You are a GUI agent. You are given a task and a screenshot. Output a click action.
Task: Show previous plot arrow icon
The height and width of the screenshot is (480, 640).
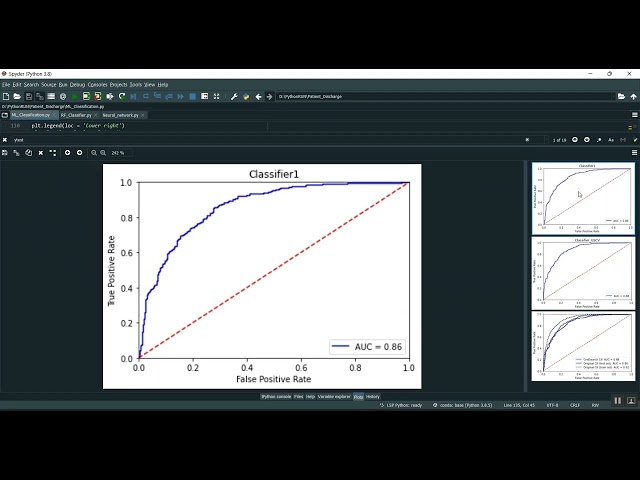click(x=67, y=153)
